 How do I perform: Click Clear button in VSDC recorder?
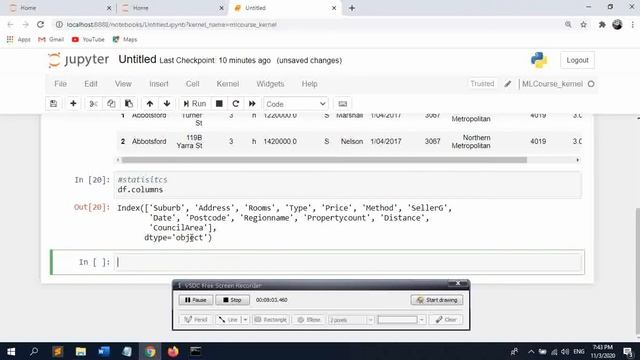tap(446, 320)
